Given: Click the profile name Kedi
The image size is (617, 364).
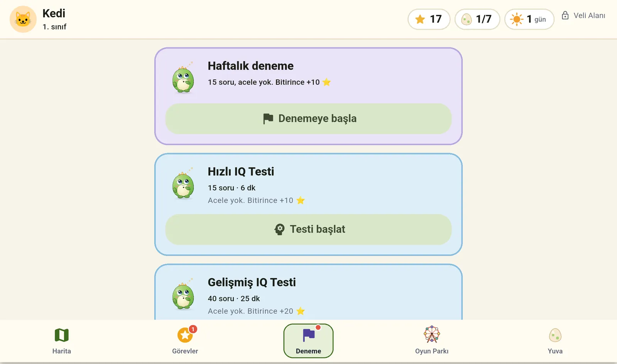Looking at the screenshot, I should [54, 13].
